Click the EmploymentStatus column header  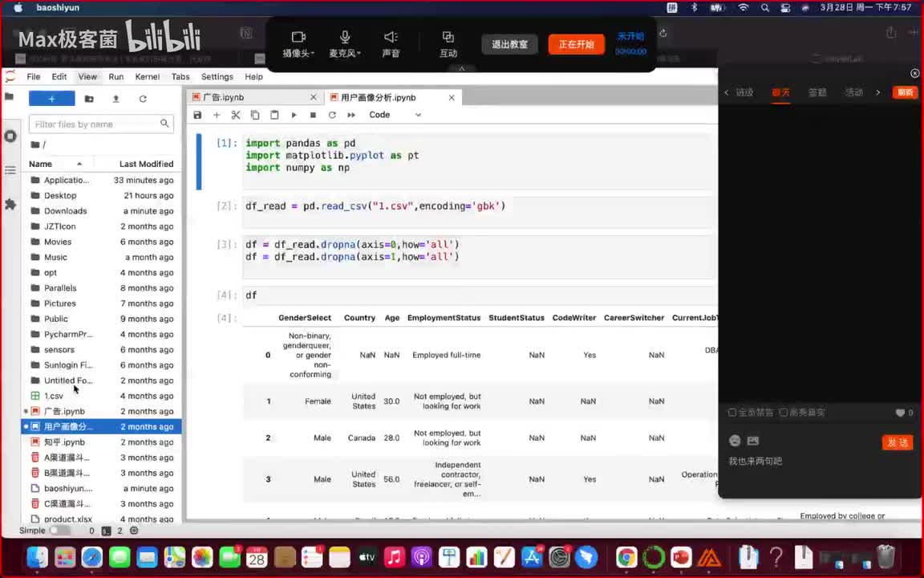[444, 318]
